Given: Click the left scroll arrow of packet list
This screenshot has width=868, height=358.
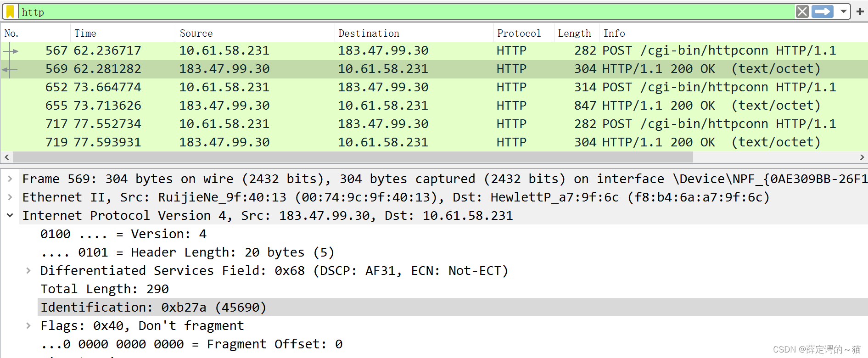Looking at the screenshot, I should [x=6, y=157].
